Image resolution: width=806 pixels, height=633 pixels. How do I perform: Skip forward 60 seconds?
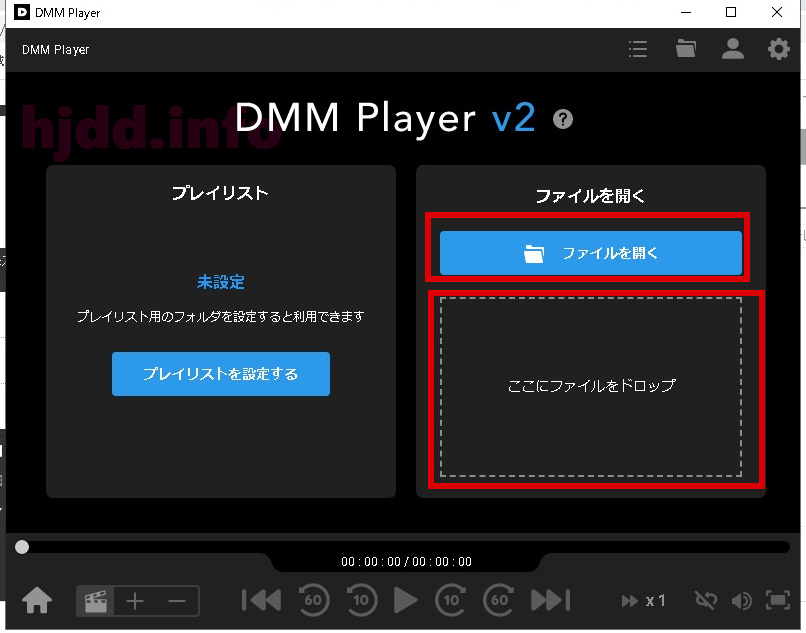point(499,600)
